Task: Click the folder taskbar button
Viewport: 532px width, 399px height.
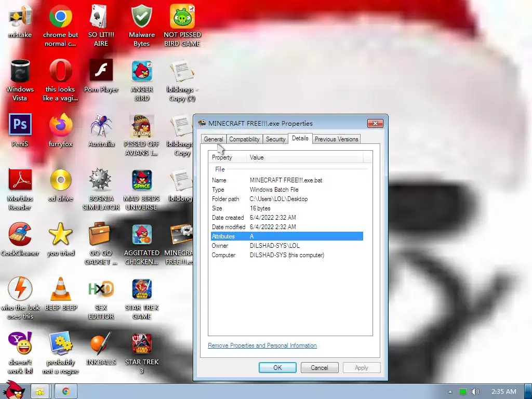Action: pyautogui.click(x=41, y=392)
